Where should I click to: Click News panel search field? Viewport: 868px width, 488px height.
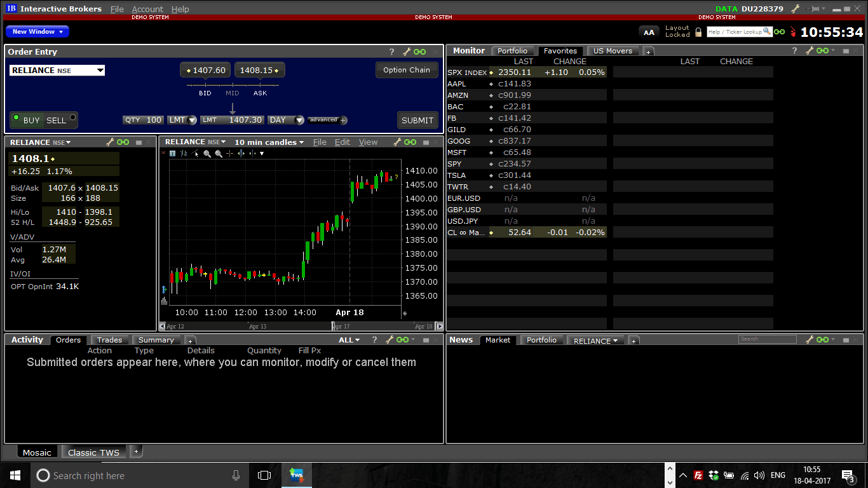pos(767,339)
